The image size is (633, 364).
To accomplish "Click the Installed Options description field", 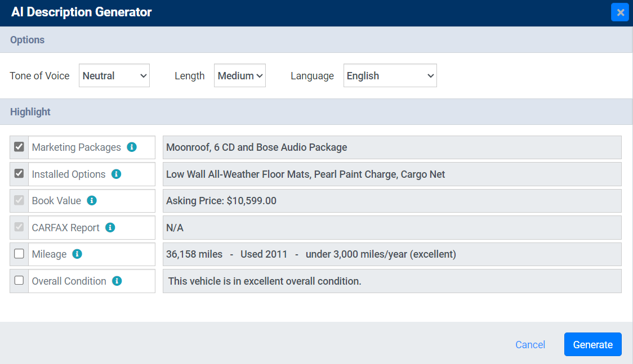I will [x=392, y=174].
